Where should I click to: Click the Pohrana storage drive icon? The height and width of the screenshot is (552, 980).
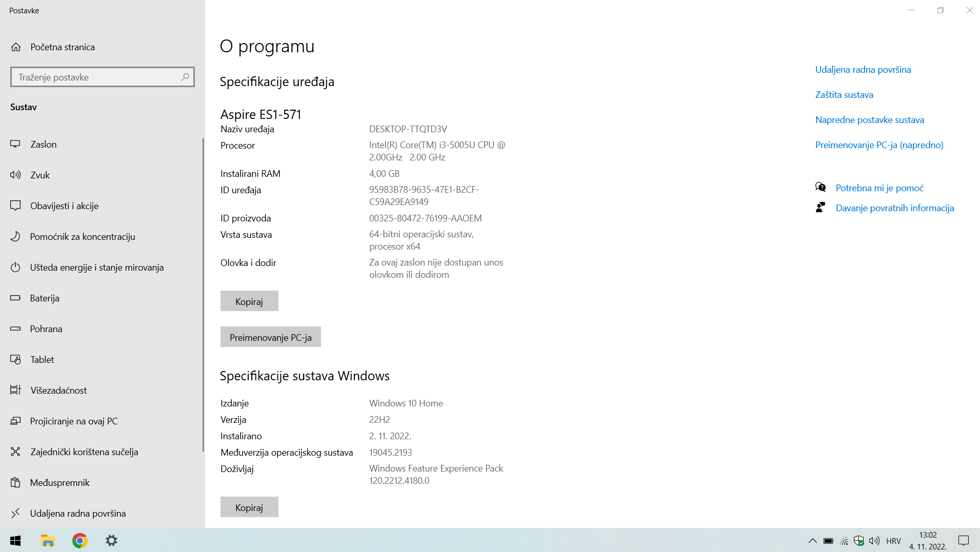(x=15, y=329)
